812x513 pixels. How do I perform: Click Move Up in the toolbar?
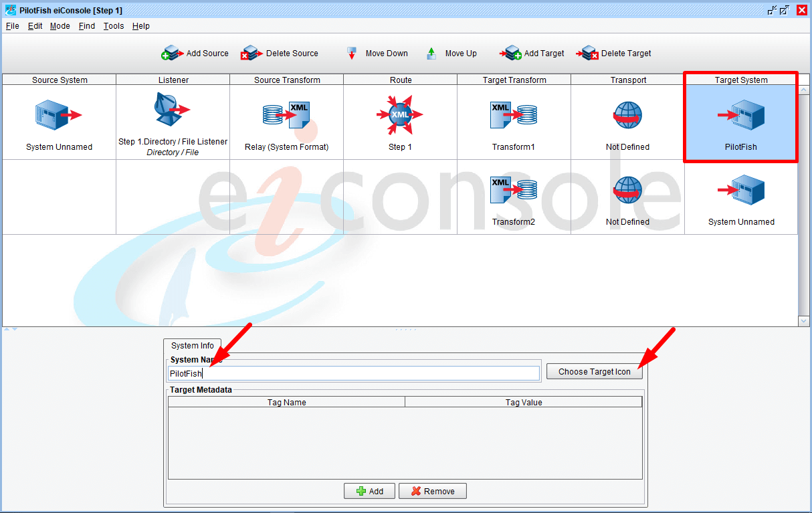(451, 54)
